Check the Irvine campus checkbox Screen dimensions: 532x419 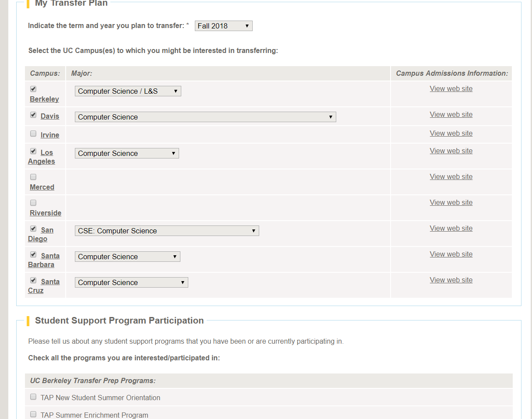coord(33,134)
